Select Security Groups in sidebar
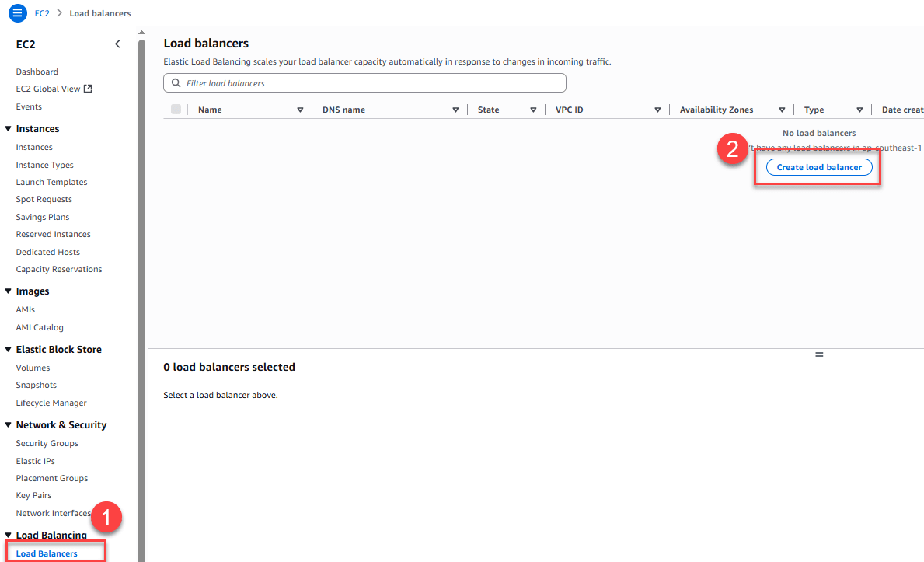This screenshot has width=924, height=562. point(48,442)
